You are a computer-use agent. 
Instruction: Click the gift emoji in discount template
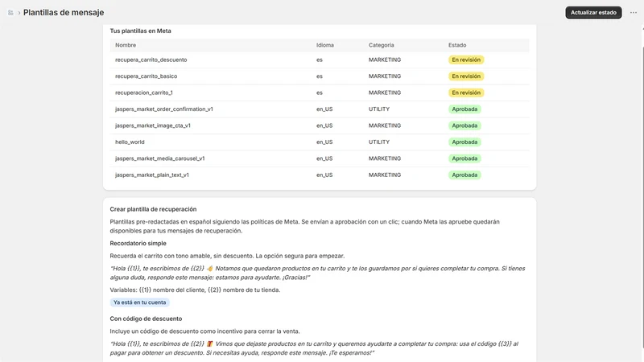[x=209, y=344]
